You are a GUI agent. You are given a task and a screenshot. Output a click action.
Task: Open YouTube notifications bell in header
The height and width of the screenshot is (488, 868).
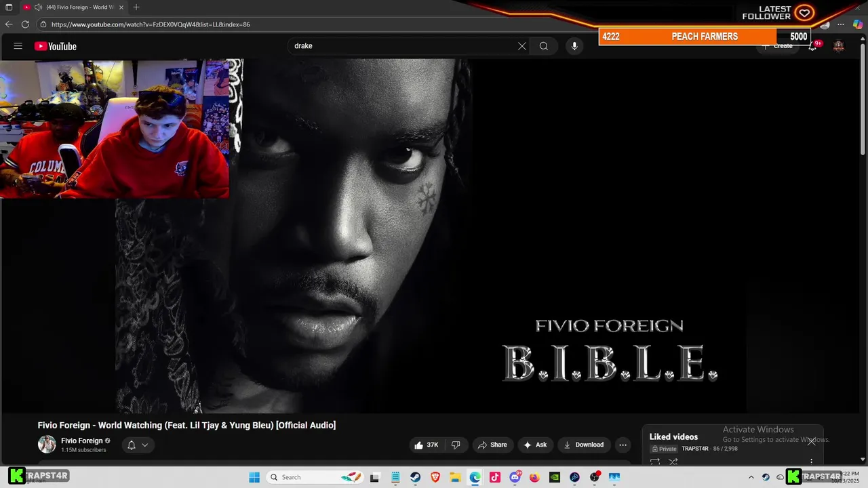813,46
